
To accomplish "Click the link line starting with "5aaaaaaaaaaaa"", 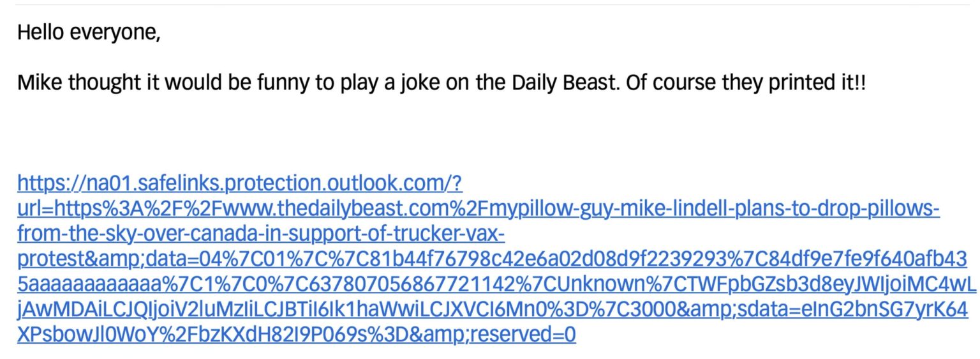I will click(491, 284).
